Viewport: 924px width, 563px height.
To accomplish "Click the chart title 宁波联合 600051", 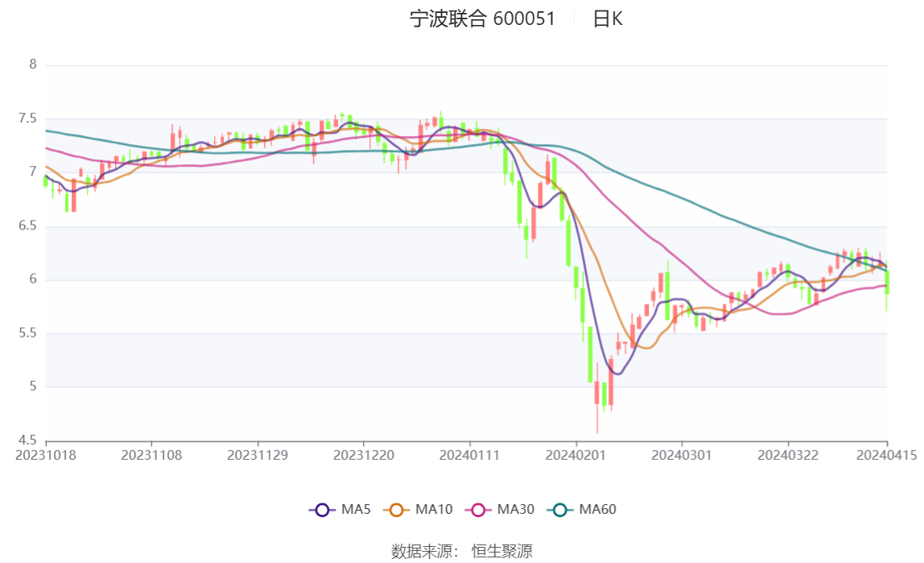I will 483,19.
